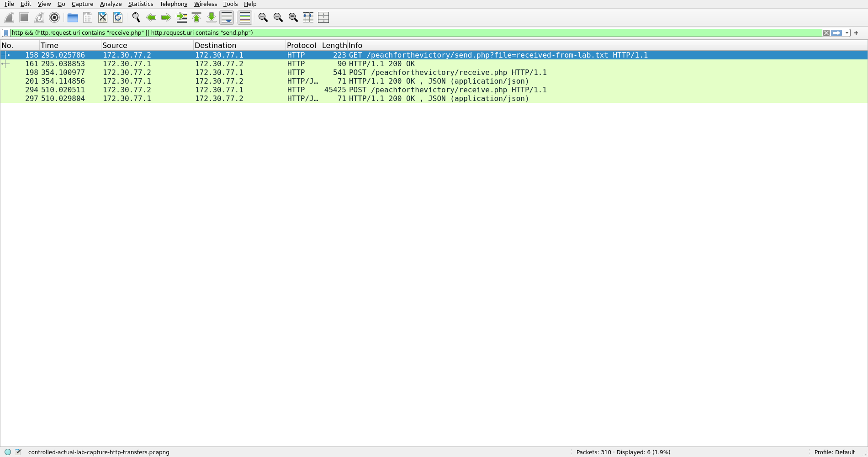Screen dimensions: 868x457
Task: Sort by the Destination column header
Action: (239, 45)
